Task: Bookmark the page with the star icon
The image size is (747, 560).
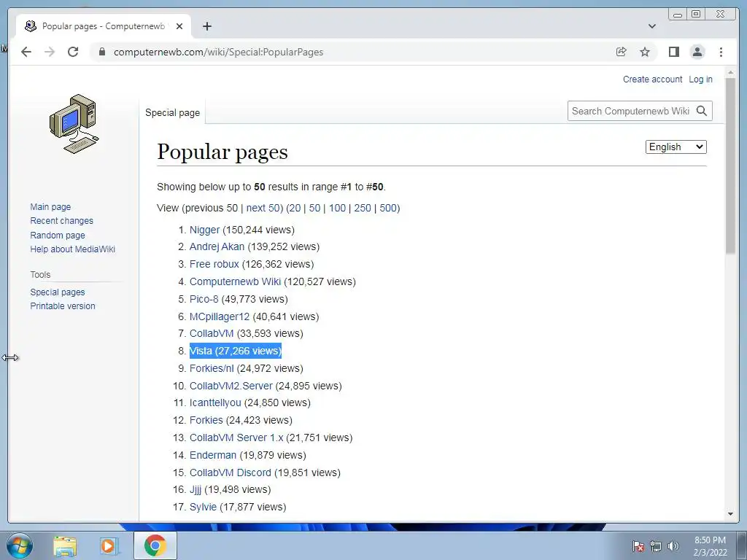Action: click(x=645, y=52)
